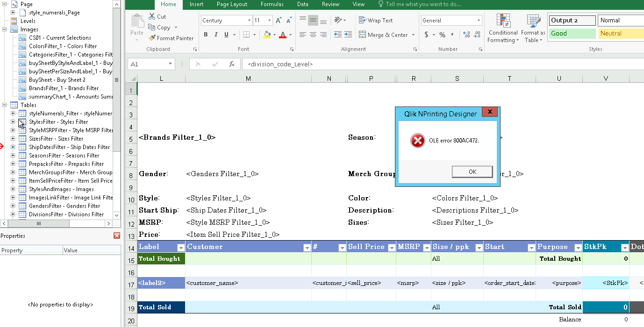Switch to the Insert ribbon tab
Screen dimensions: 644x327
point(196,4)
